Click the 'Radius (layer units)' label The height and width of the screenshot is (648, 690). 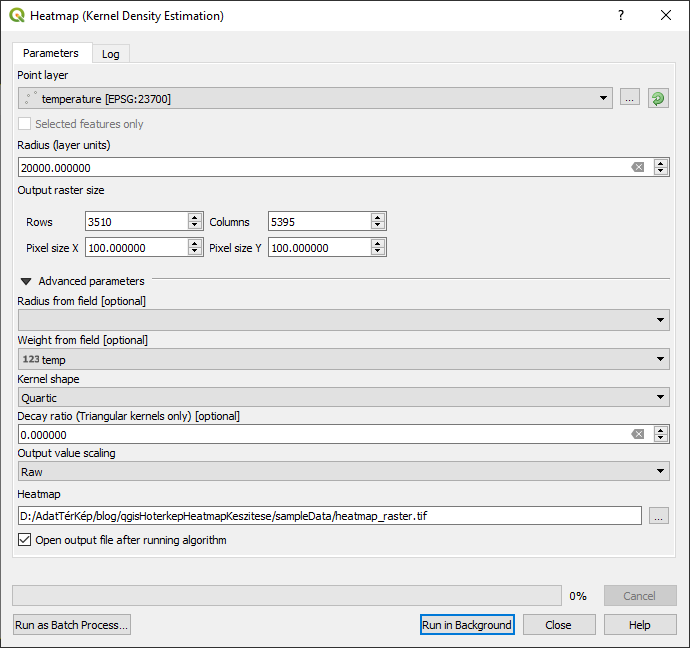[x=64, y=145]
